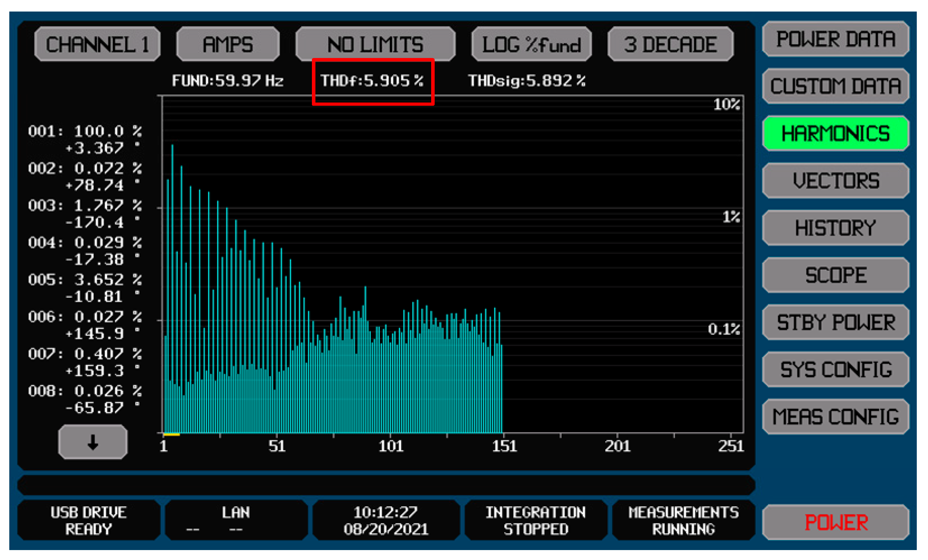Screen dimensions: 928x560
Task: Click the yellow harmonic cursor marker
Action: tap(172, 435)
